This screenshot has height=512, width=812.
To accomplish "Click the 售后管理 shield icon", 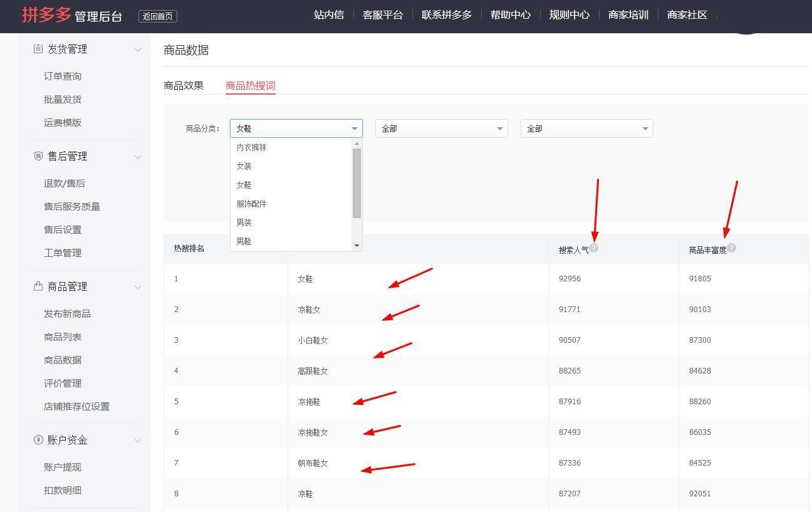I will pos(38,156).
